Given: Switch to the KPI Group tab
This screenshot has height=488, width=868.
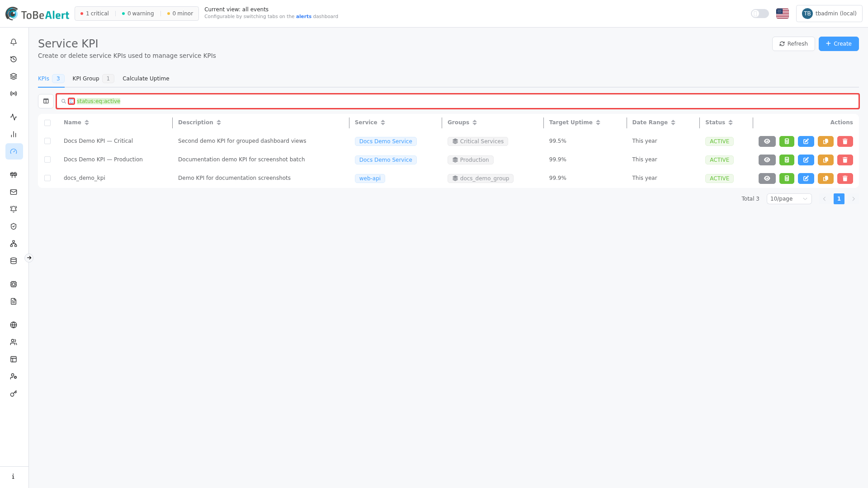Looking at the screenshot, I should coord(93,79).
